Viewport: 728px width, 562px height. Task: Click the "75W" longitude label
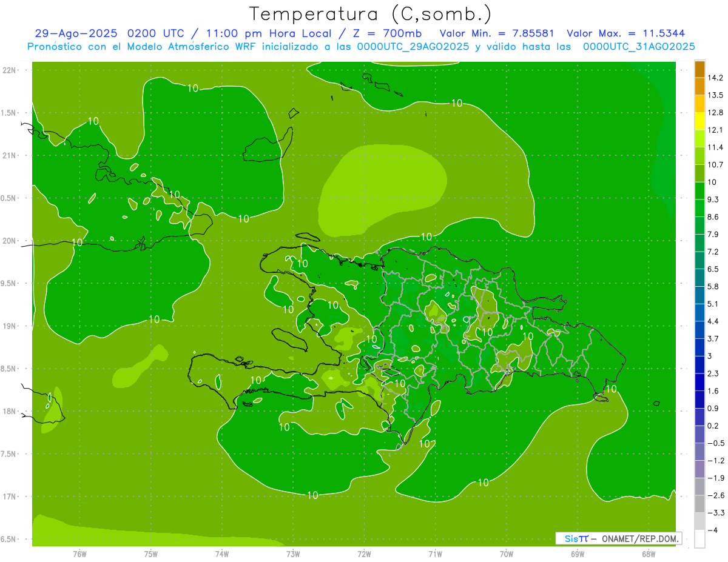click(x=151, y=554)
